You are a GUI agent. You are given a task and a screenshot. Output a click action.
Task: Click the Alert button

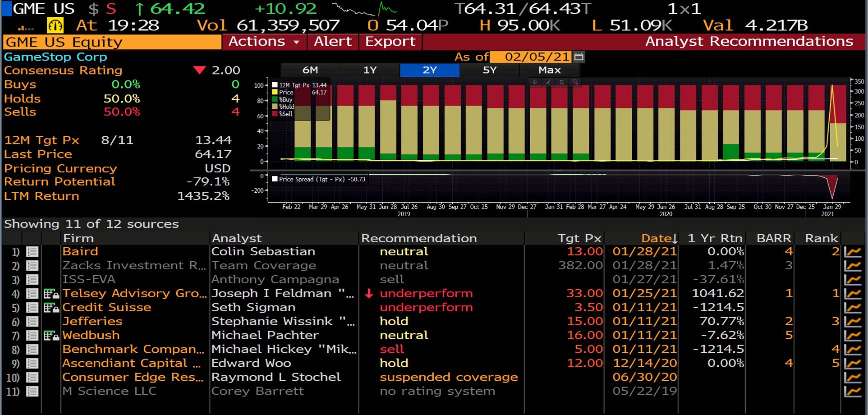[333, 42]
